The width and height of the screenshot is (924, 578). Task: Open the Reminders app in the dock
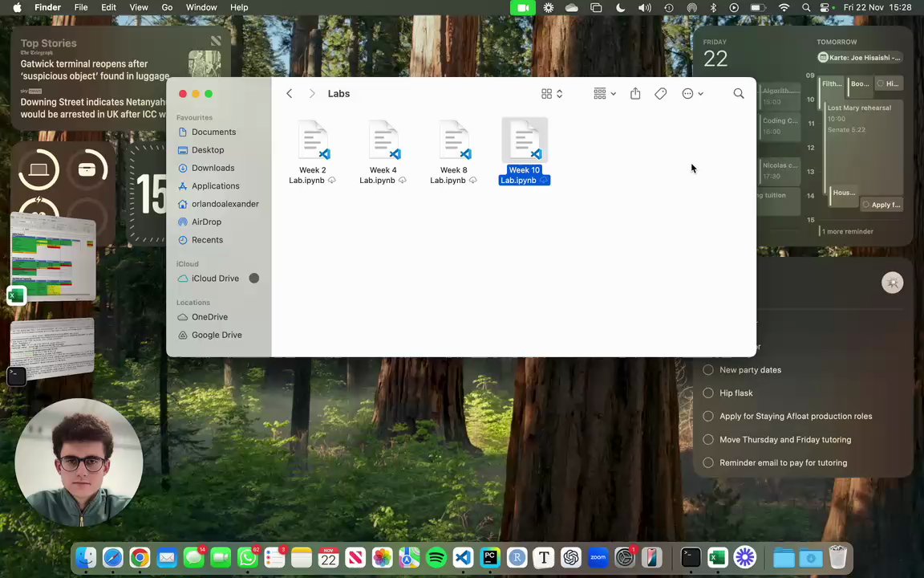[x=274, y=557]
